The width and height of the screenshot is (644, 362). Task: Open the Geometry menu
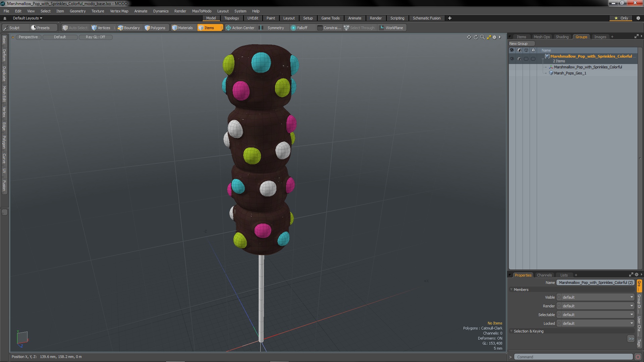click(x=77, y=11)
